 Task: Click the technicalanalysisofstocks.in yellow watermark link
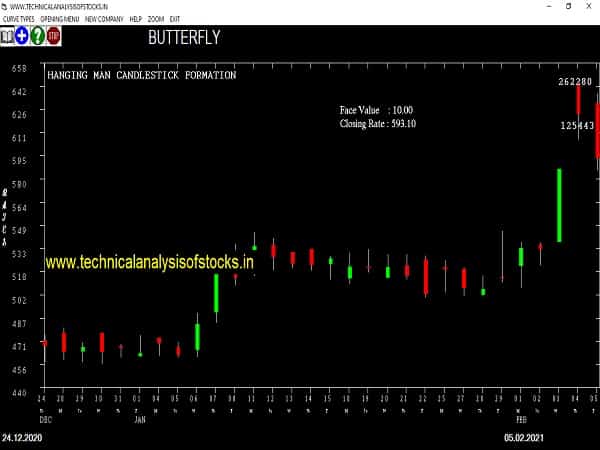pos(150,262)
